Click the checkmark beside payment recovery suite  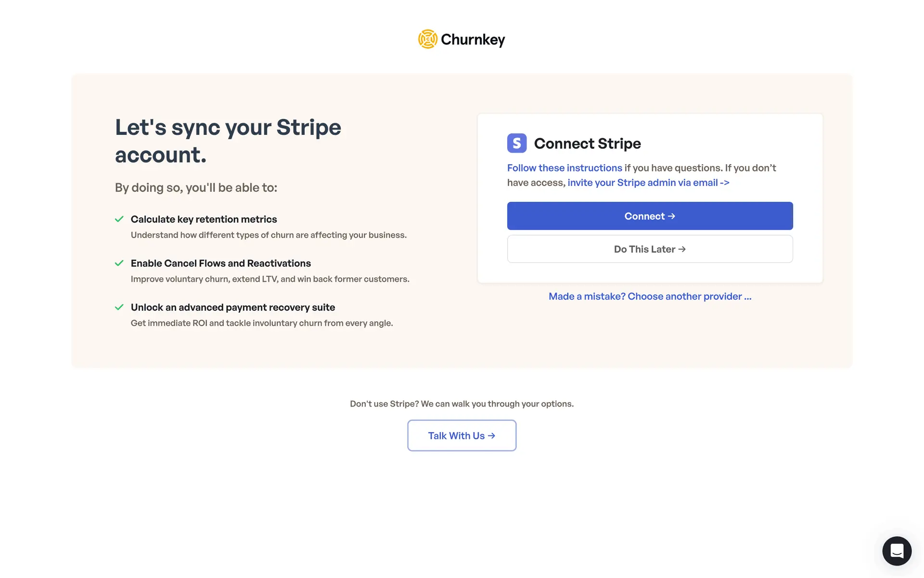(x=119, y=307)
